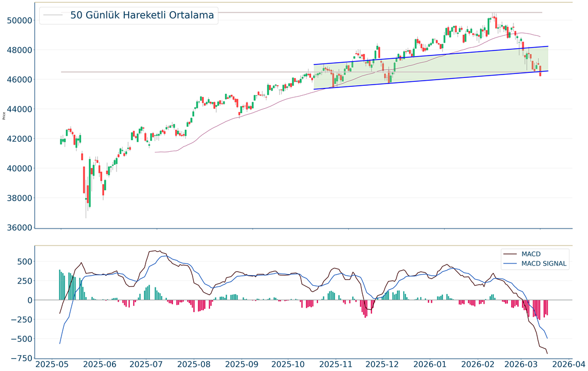588x371 pixels.
Task: Select the 44000 value on price axis
Action: 18,109
